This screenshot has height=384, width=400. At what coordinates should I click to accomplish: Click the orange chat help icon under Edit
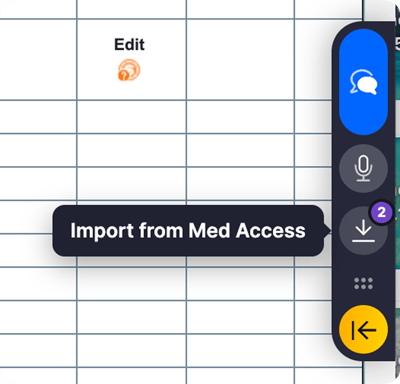tap(129, 70)
